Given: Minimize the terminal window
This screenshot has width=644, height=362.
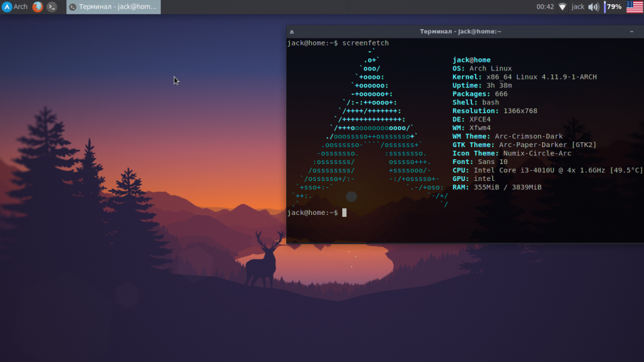Looking at the screenshot, I should pos(632,32).
